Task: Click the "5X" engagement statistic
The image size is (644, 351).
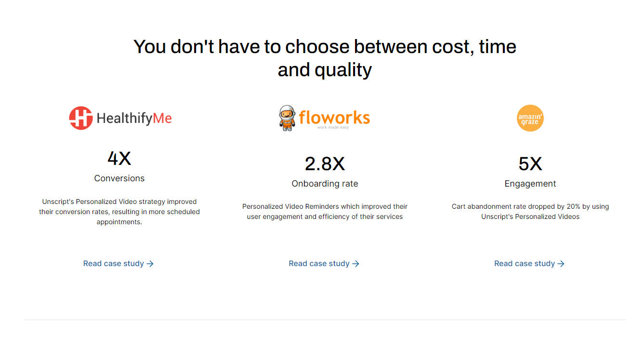Action: point(530,164)
